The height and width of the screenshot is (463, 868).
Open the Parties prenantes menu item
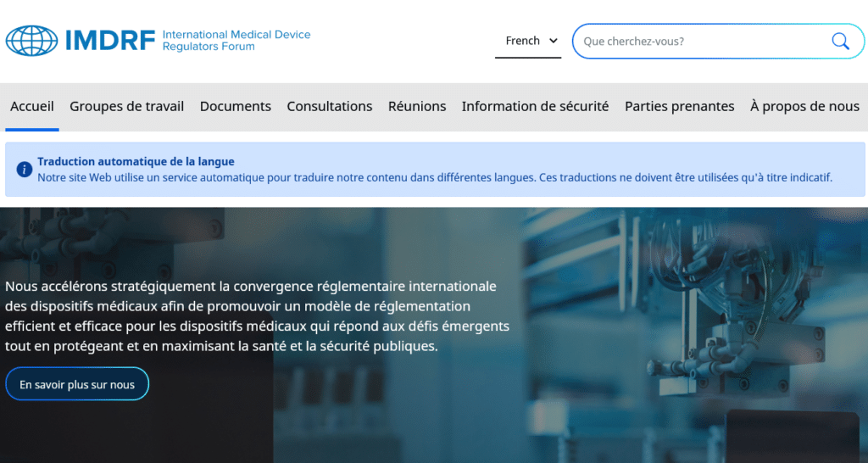pos(679,106)
